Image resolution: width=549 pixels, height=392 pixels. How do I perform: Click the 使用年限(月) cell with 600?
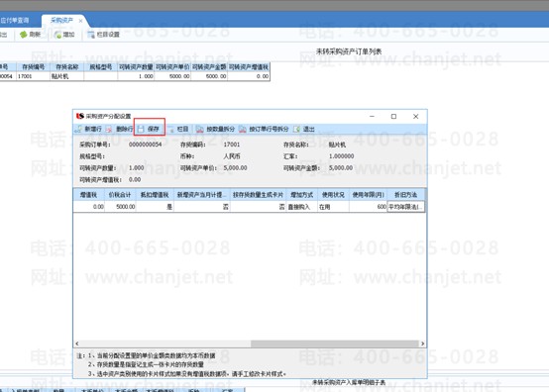click(368, 207)
